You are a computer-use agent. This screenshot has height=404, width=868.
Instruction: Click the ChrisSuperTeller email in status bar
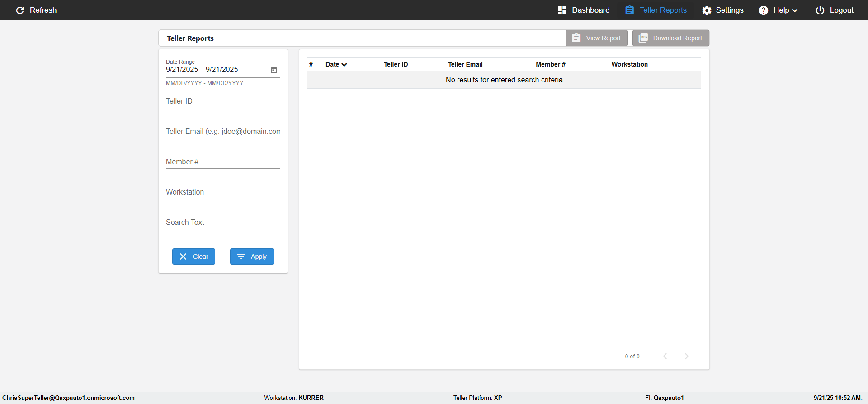(x=68, y=398)
